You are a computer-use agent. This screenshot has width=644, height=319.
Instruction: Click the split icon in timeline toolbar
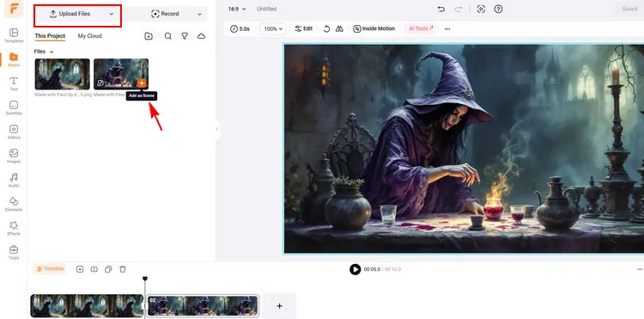click(x=94, y=269)
